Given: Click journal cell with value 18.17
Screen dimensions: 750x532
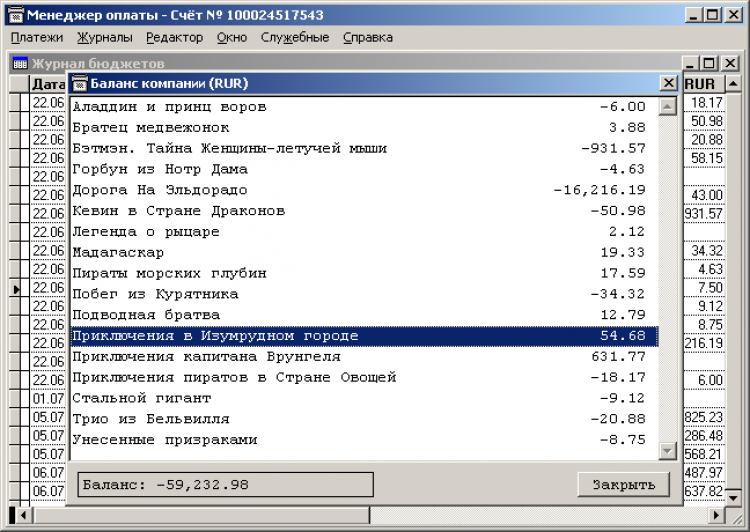Looking at the screenshot, I should point(704,102).
